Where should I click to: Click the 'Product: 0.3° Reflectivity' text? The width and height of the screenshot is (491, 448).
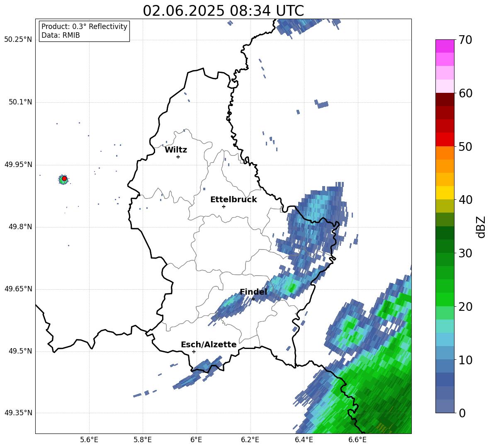[84, 27]
